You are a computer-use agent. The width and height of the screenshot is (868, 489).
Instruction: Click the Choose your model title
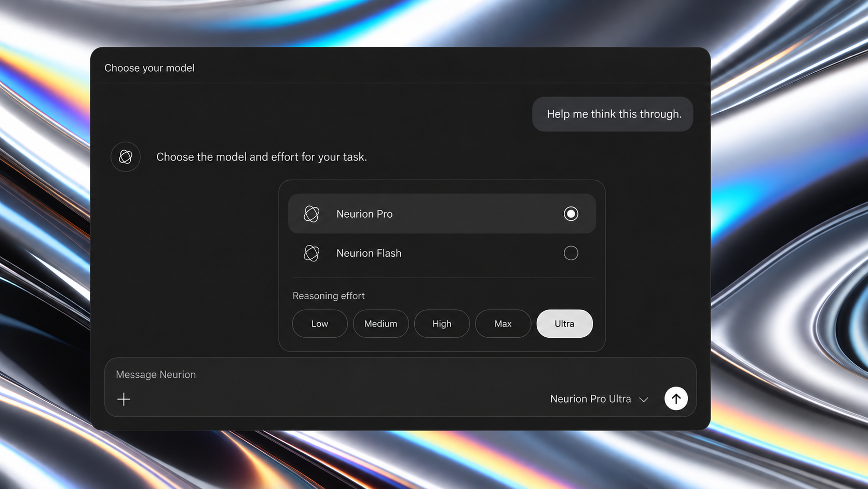click(150, 68)
